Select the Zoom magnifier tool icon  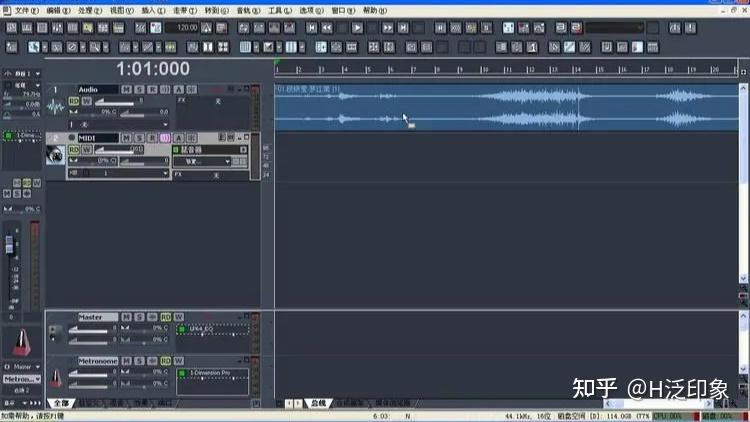[x=95, y=47]
